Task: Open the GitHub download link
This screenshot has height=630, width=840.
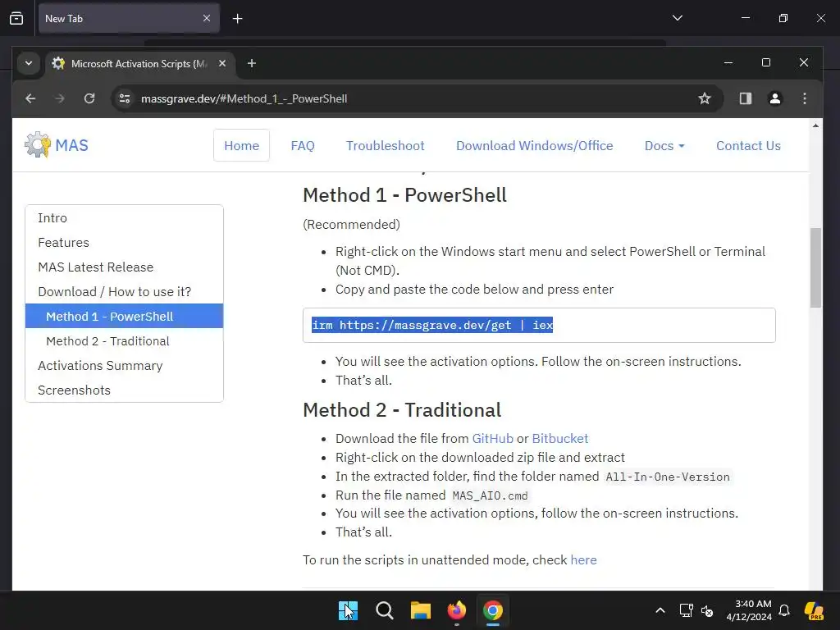Action: coord(492,439)
